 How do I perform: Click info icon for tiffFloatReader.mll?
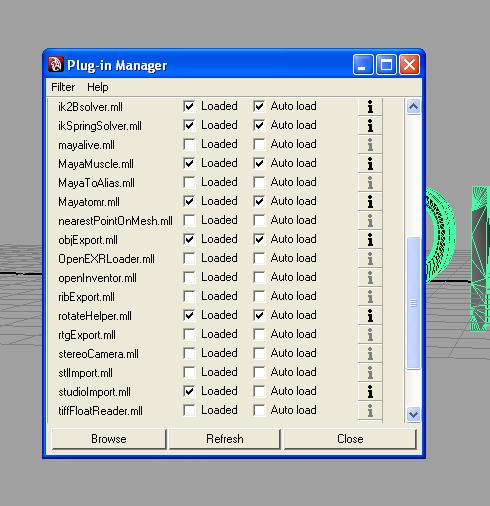370,411
